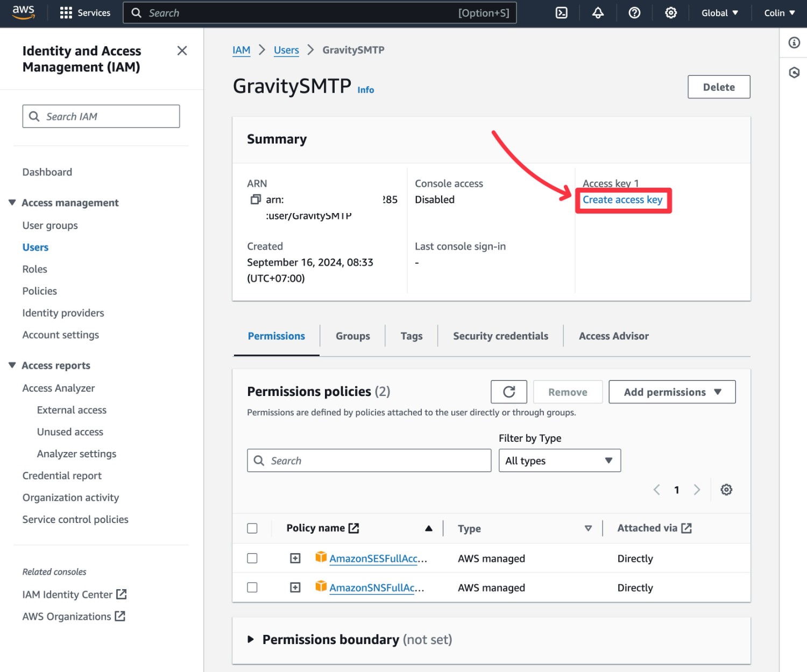Viewport: 807px width, 672px height.
Task: Delete the GravitySMTP user
Action: [719, 87]
